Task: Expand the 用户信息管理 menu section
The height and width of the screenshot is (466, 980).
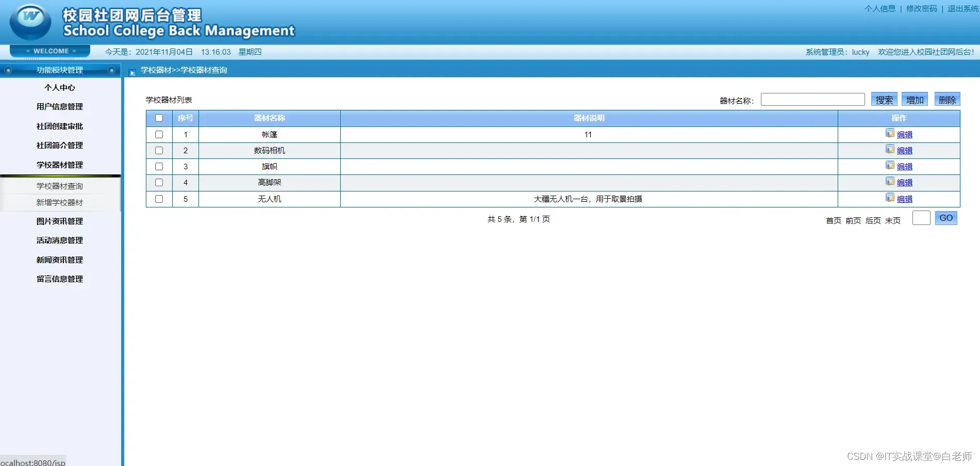Action: pyautogui.click(x=60, y=107)
